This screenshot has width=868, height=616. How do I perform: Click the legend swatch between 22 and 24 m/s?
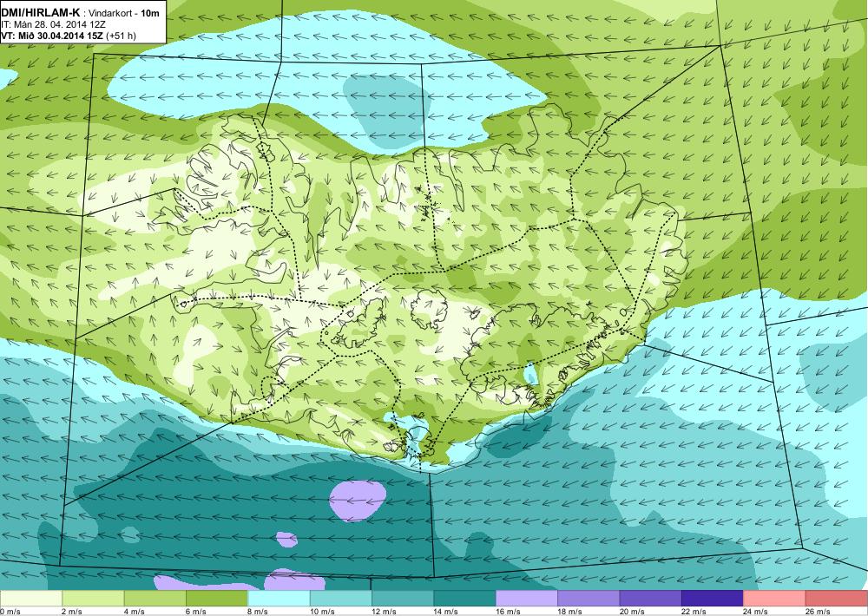point(713,599)
